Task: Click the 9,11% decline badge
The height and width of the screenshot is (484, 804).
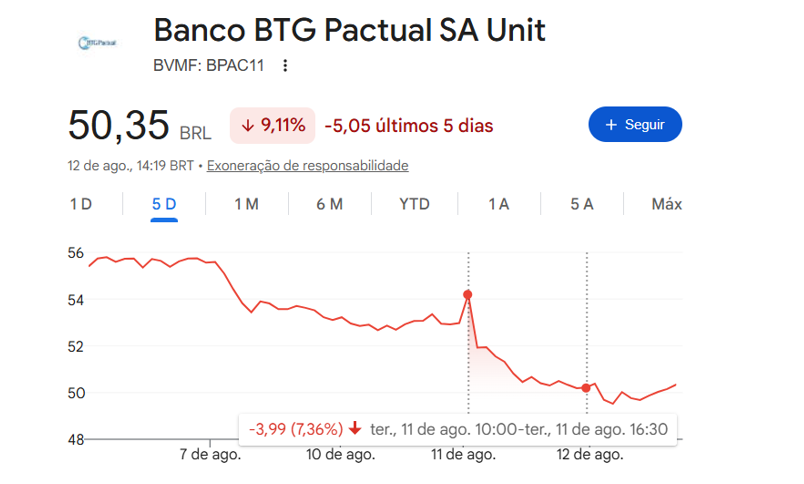Action: [x=272, y=125]
